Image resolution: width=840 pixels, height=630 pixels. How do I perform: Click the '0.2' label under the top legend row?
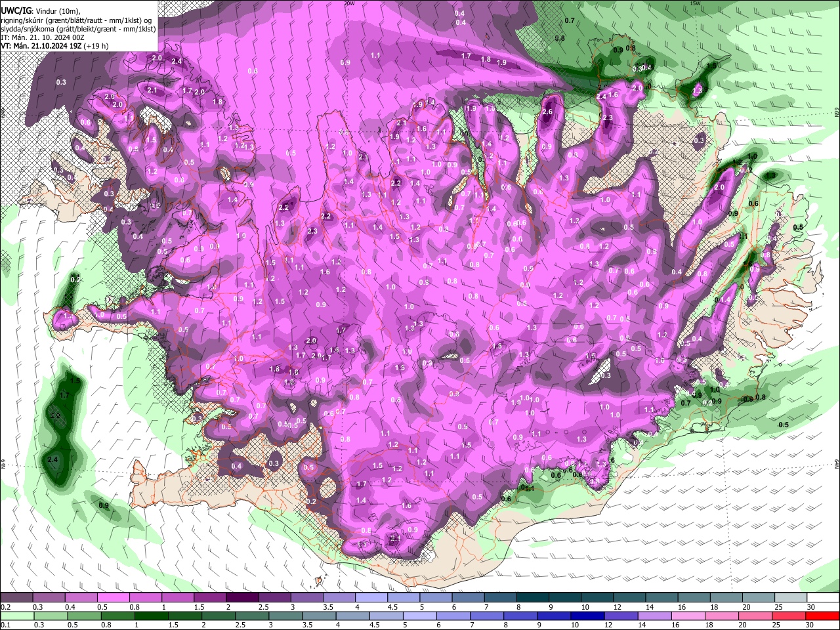(5, 607)
